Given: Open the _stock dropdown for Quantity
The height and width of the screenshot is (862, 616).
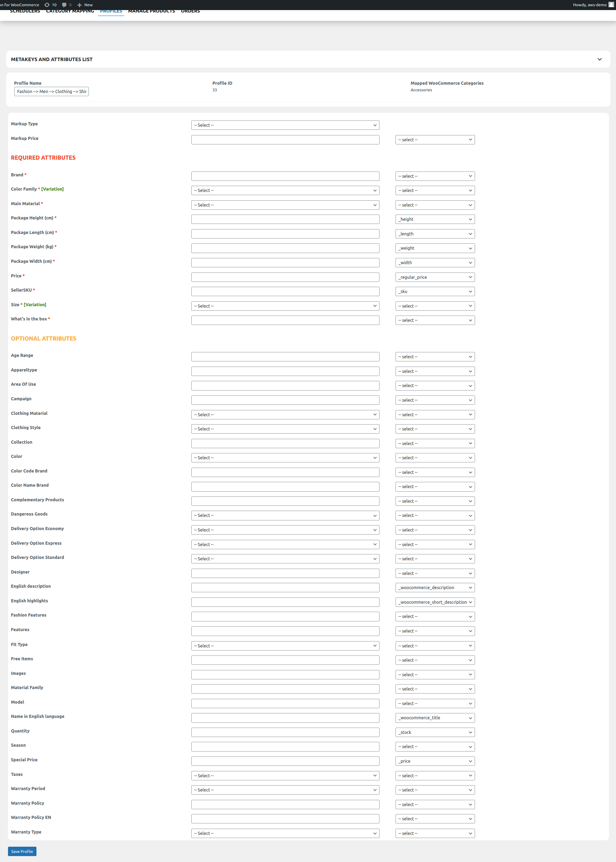Looking at the screenshot, I should point(435,732).
